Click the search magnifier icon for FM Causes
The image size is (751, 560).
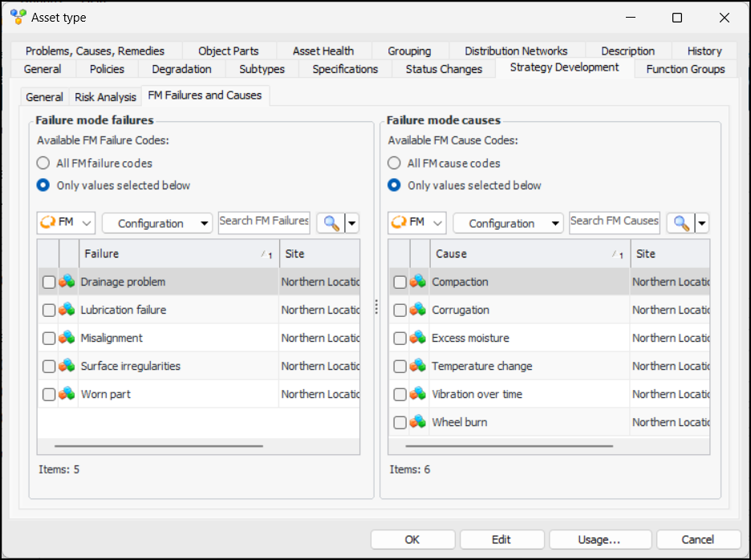(681, 223)
